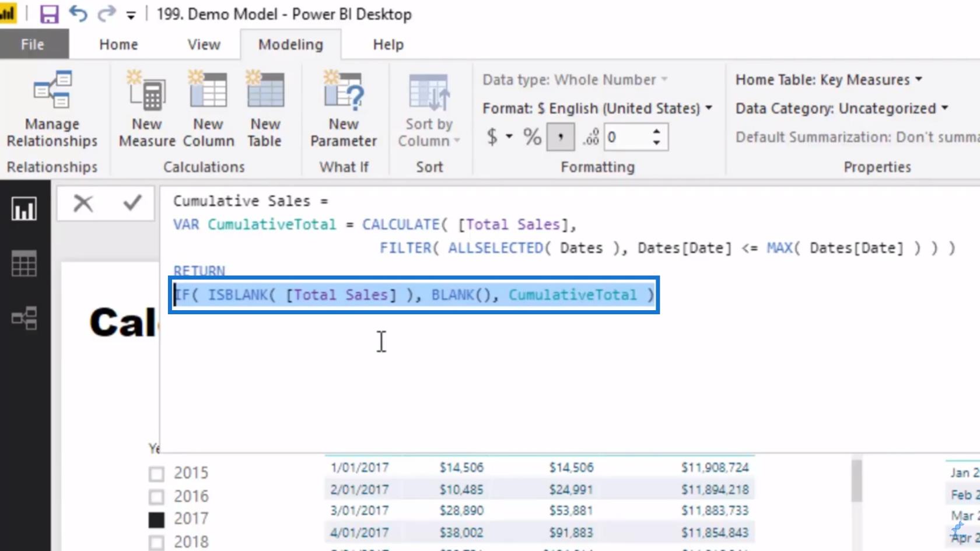Click the $53,881 cumulative value
Image resolution: width=980 pixels, height=551 pixels.
[570, 511]
